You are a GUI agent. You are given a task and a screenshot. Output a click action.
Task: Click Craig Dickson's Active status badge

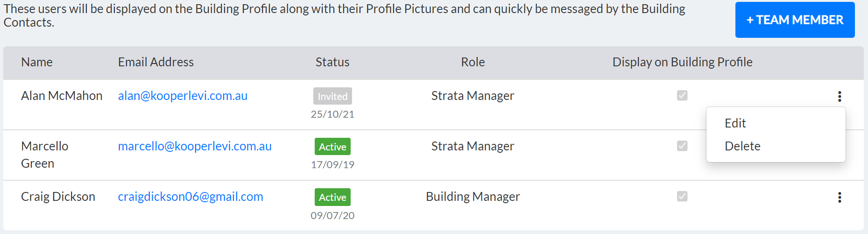332,197
